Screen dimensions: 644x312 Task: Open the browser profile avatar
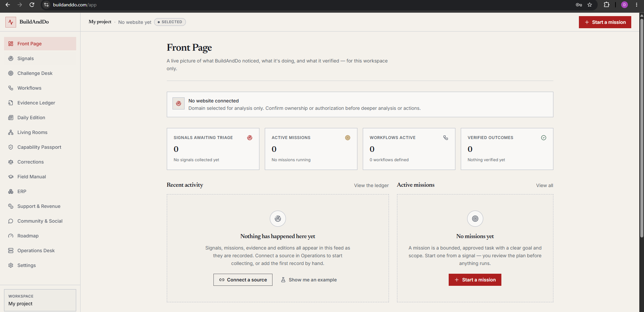click(x=625, y=5)
